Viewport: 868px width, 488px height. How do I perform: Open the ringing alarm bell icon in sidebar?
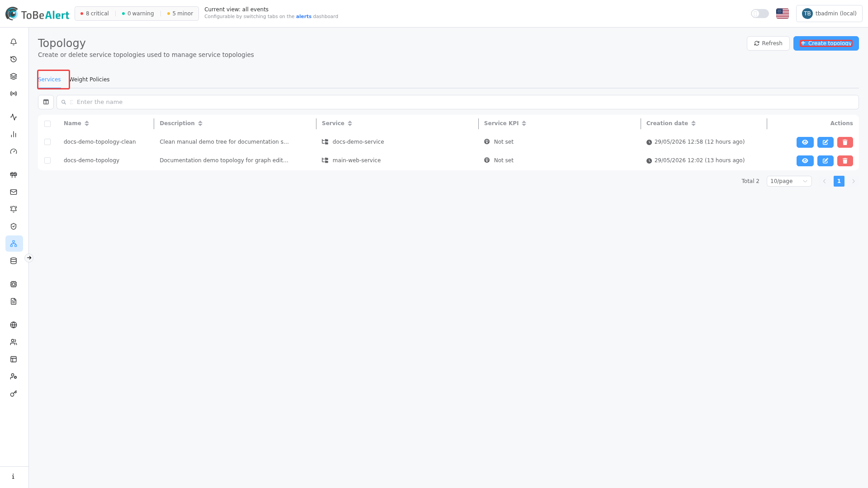[x=14, y=209]
